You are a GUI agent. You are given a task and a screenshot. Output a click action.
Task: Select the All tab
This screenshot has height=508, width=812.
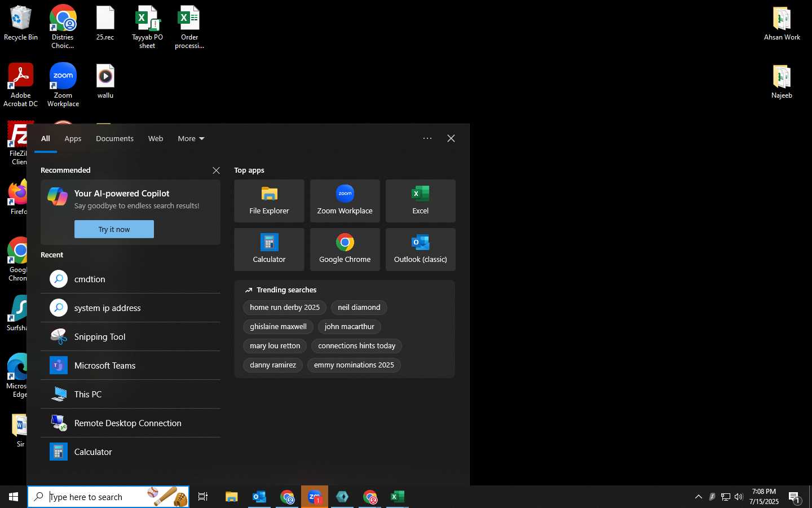tap(46, 139)
